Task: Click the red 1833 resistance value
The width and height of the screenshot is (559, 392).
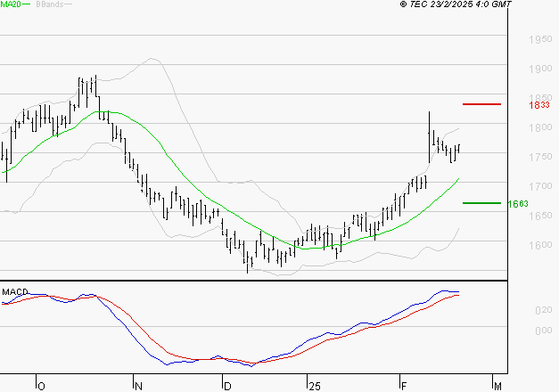Action: (x=539, y=105)
